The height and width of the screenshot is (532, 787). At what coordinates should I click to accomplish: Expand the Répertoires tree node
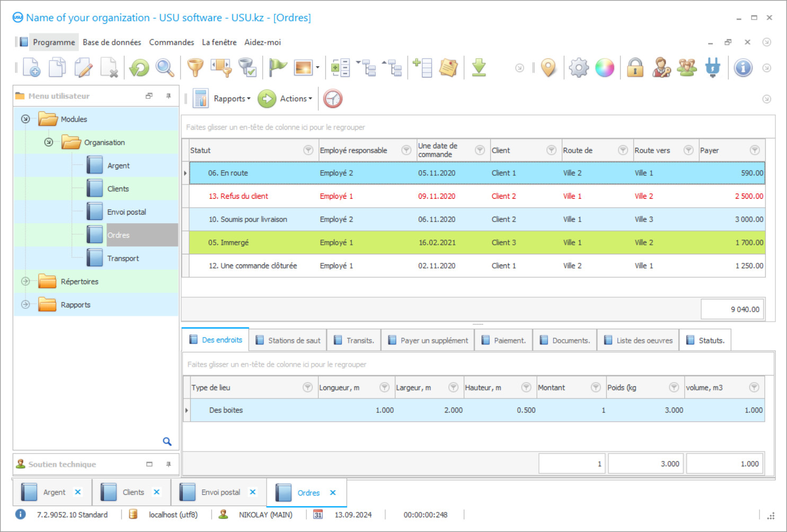click(25, 281)
